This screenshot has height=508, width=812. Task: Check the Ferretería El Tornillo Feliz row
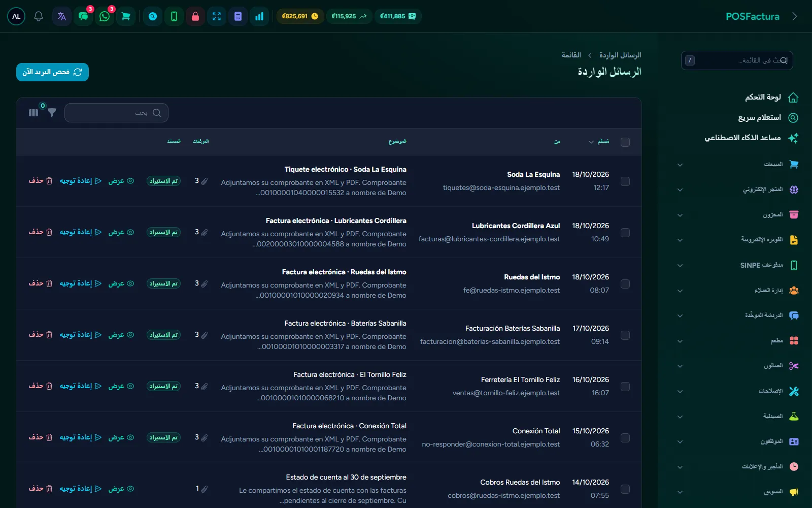(x=625, y=387)
